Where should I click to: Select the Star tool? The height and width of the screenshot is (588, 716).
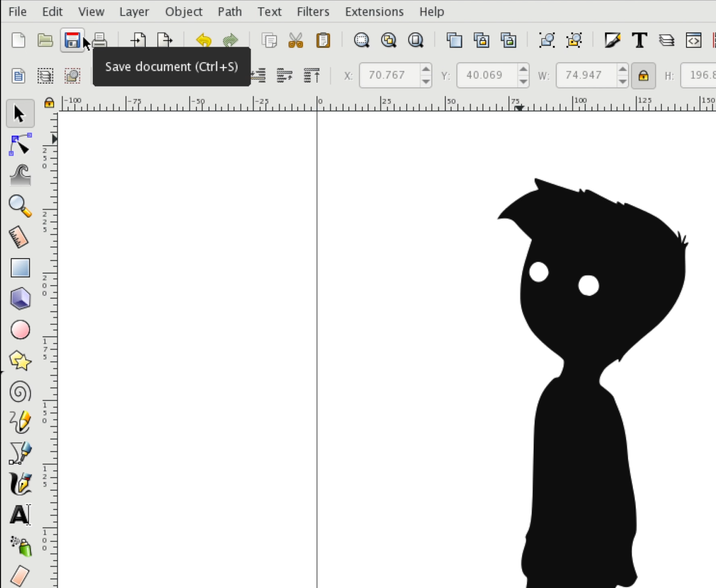pyautogui.click(x=20, y=361)
